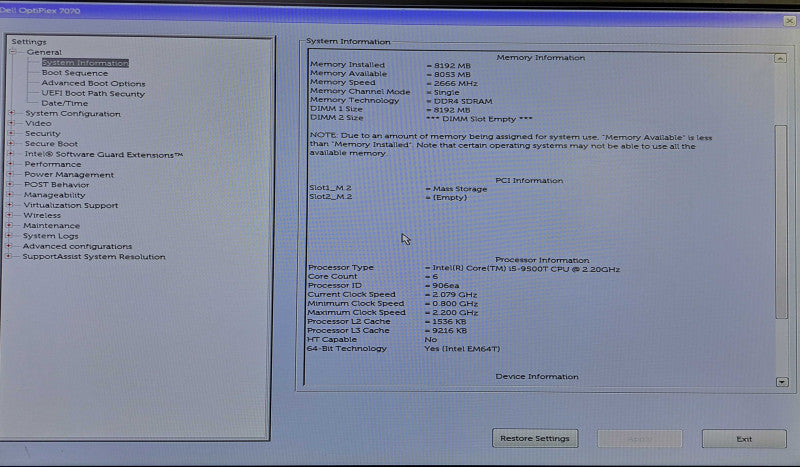Viewport: 800px width, 467px height.
Task: Click the scroll down arrow
Action: click(x=782, y=382)
